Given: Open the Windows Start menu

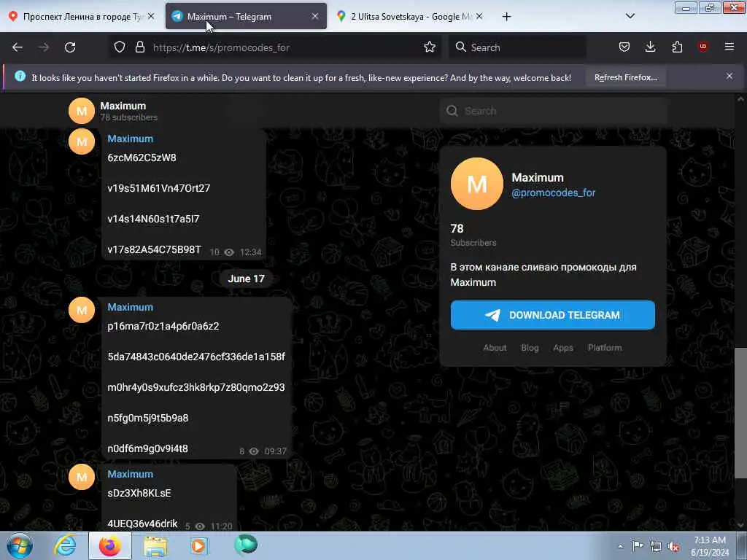Looking at the screenshot, I should pyautogui.click(x=20, y=545).
